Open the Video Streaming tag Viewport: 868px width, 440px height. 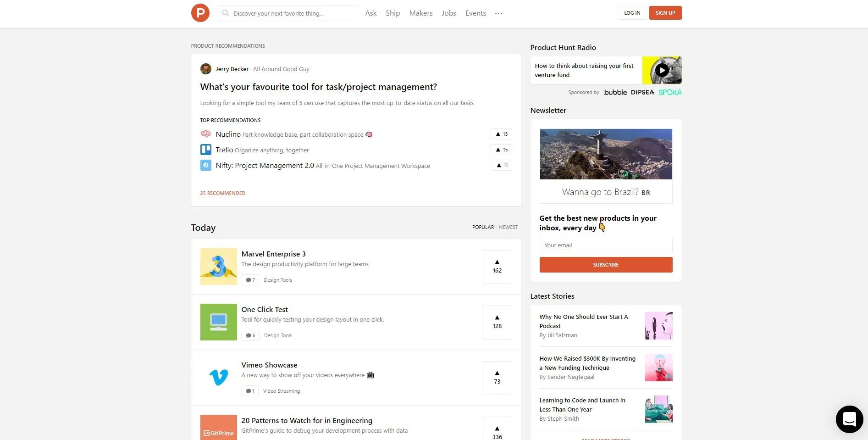tap(282, 391)
